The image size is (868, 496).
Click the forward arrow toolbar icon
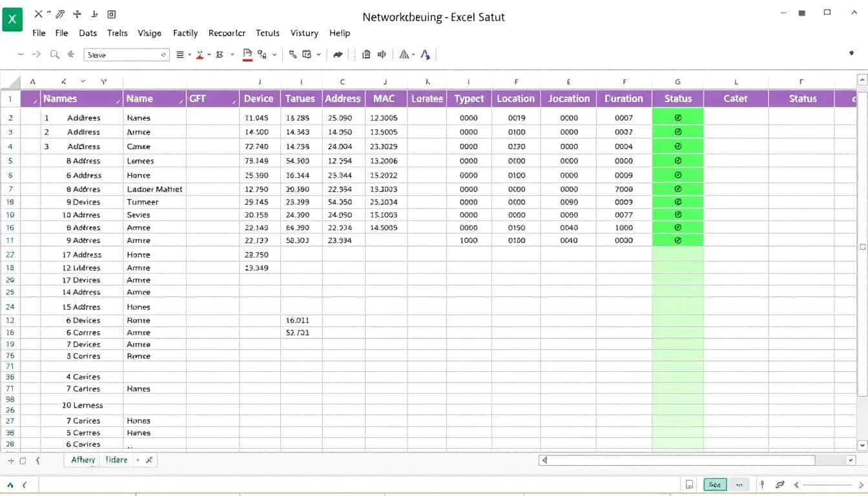[37, 55]
